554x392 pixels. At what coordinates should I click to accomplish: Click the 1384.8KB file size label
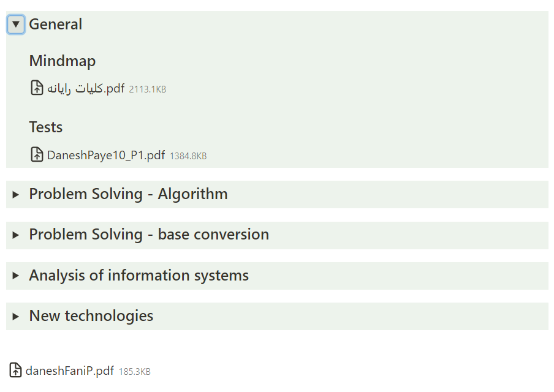point(188,156)
